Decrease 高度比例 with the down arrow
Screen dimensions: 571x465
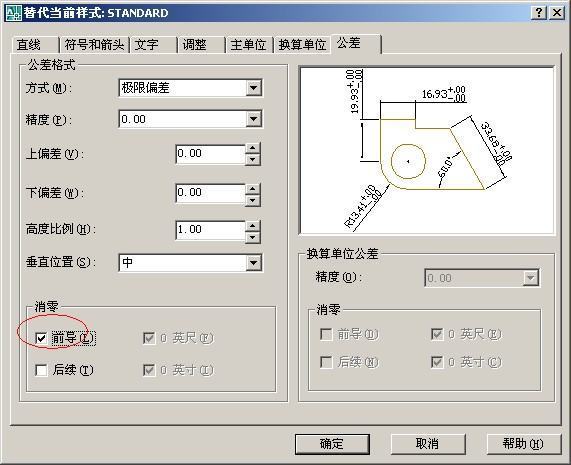pyautogui.click(x=253, y=237)
